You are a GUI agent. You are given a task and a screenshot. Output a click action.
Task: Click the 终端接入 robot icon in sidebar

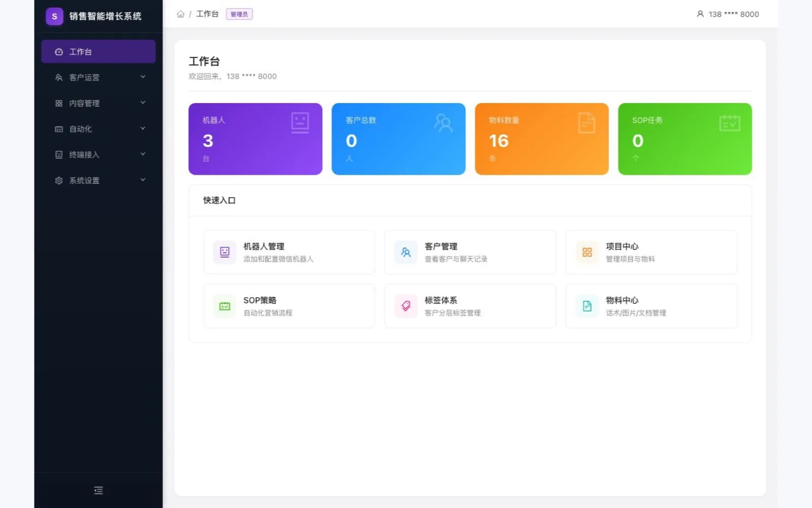[59, 154]
